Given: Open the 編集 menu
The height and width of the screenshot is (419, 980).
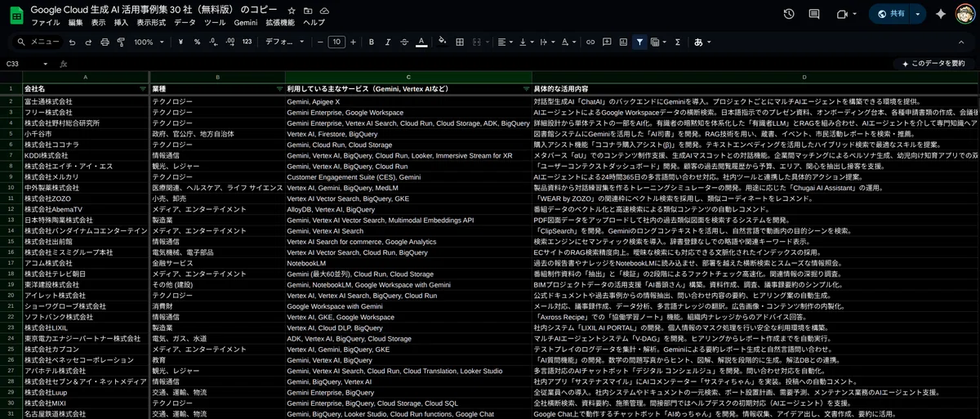Looking at the screenshot, I should tap(76, 23).
